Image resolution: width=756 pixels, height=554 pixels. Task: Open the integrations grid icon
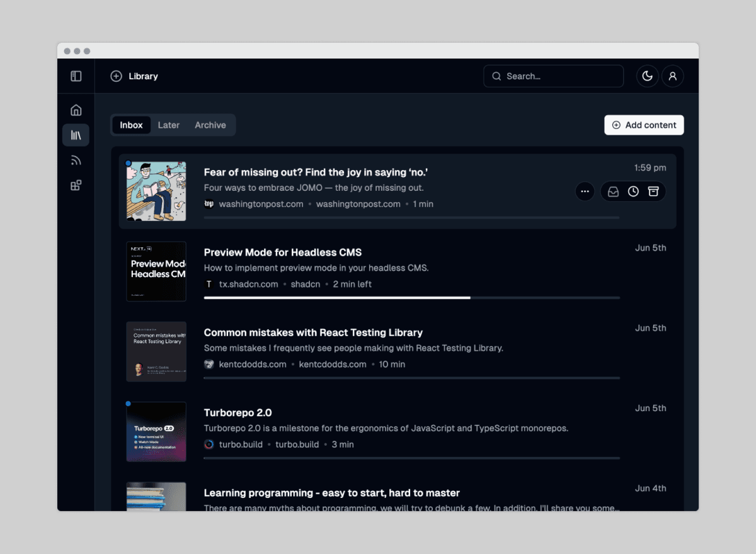pos(76,185)
